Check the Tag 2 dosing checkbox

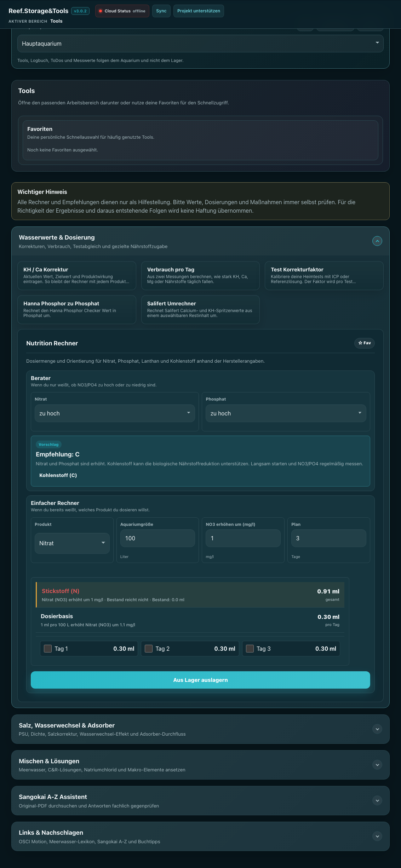pyautogui.click(x=149, y=649)
